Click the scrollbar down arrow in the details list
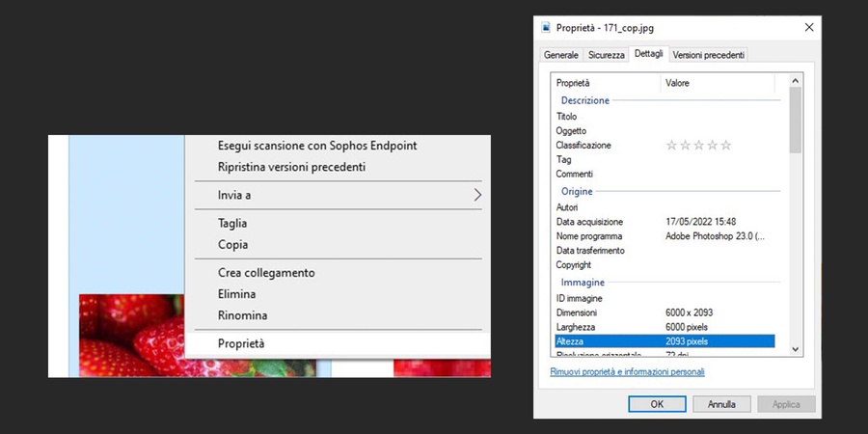 pyautogui.click(x=795, y=348)
